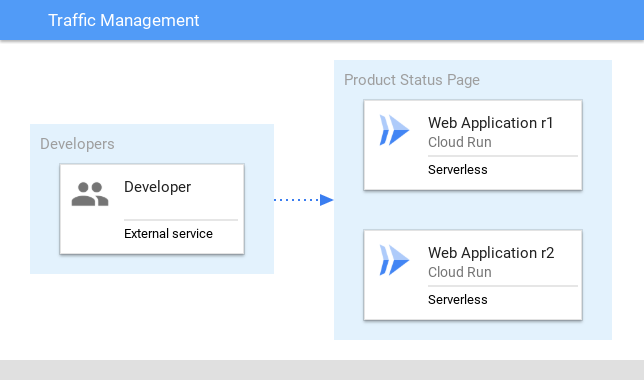Click the Web Application r2 title
Image resolution: width=644 pixels, height=380 pixels.
click(x=491, y=253)
